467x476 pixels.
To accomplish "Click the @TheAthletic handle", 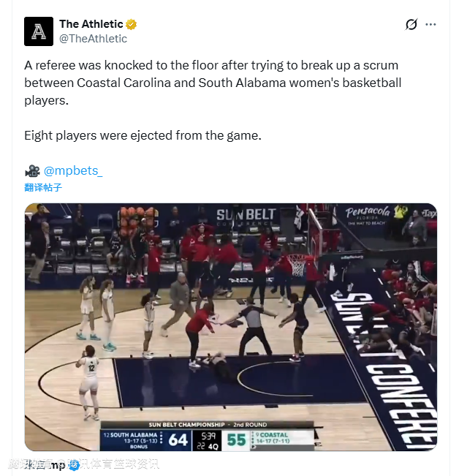I will 93,39.
